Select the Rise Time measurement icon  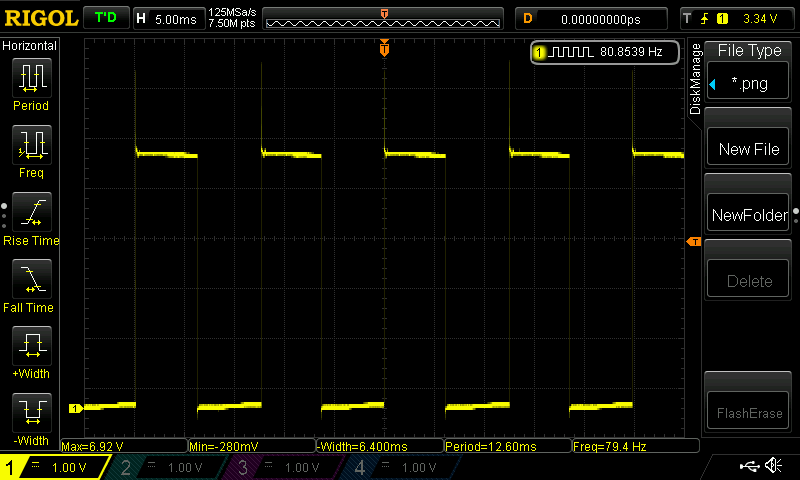(32, 212)
